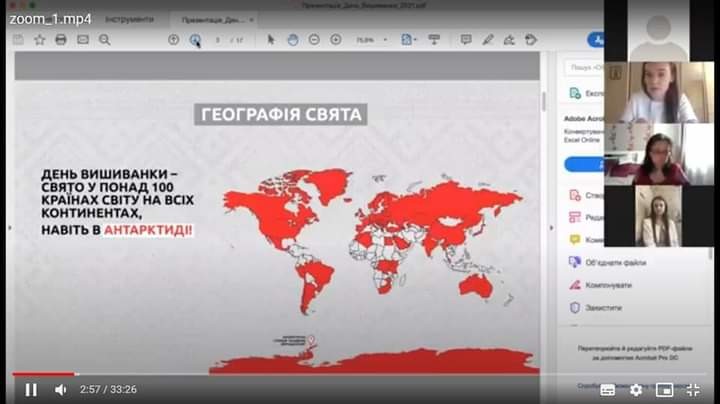Go to previous page arrow
Image resolution: width=720 pixels, height=404 pixels.
174,39
